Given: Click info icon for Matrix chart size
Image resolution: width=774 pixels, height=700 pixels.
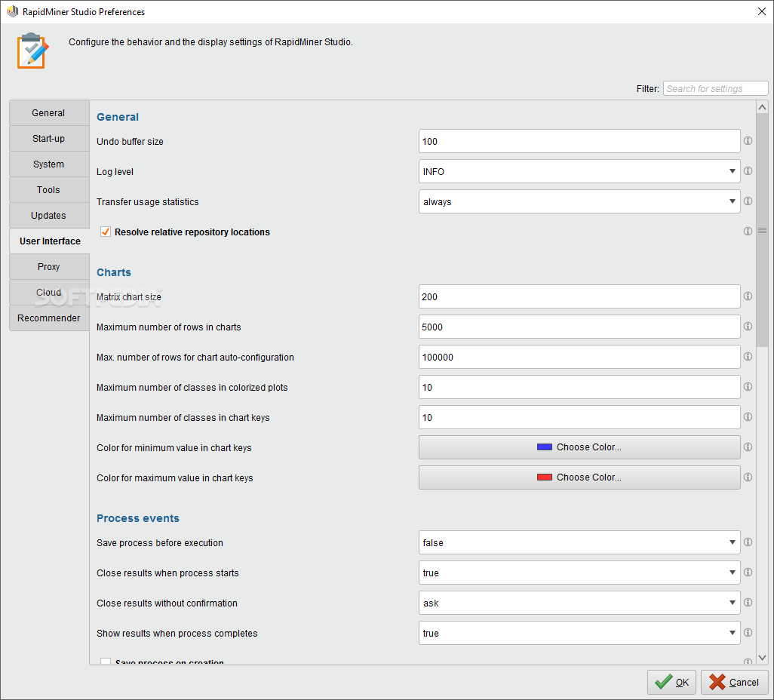Looking at the screenshot, I should (x=748, y=296).
